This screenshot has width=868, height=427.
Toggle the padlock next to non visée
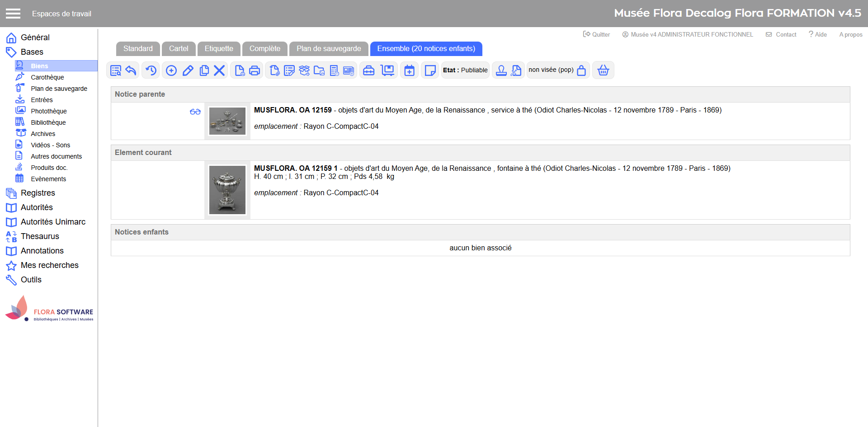(x=581, y=70)
